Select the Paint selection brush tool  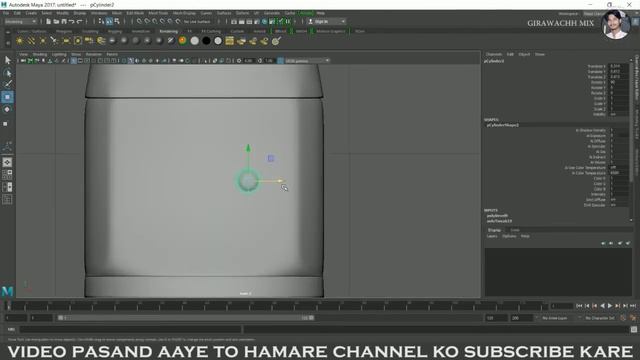coord(7,84)
